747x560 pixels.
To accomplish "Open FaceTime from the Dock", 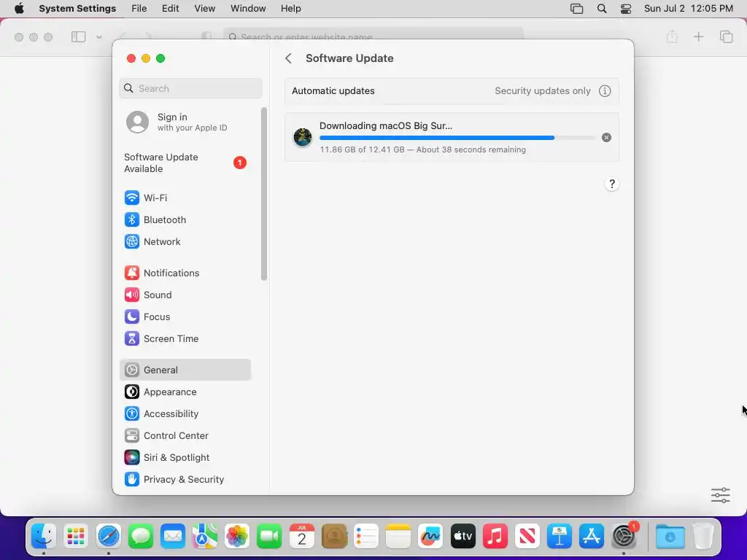I will point(269,536).
